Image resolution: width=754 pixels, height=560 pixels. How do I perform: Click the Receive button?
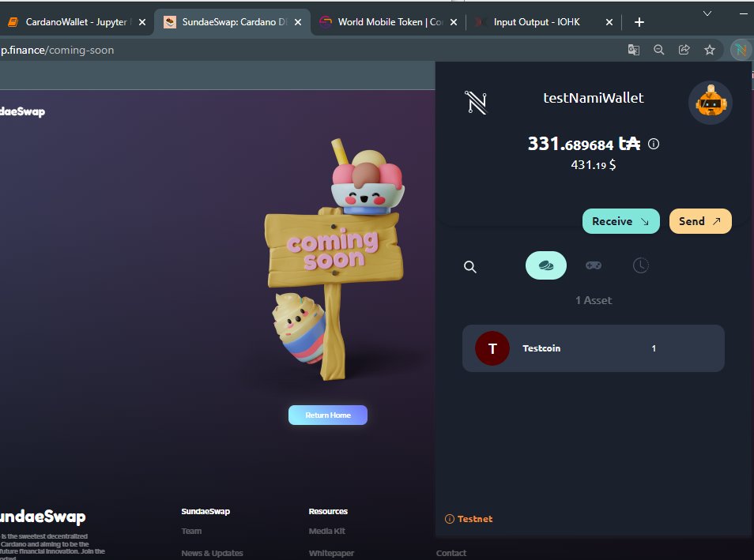(x=620, y=221)
